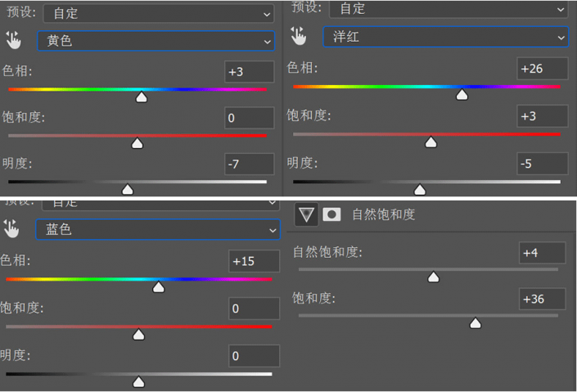Click the magenta hue value field showing +26
This screenshot has width=577, height=392.
pos(543,69)
